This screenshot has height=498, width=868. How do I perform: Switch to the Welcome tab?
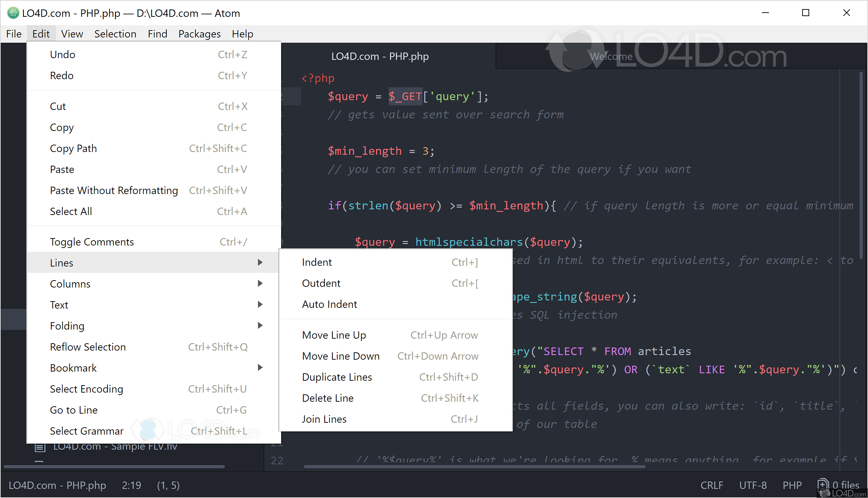(611, 56)
